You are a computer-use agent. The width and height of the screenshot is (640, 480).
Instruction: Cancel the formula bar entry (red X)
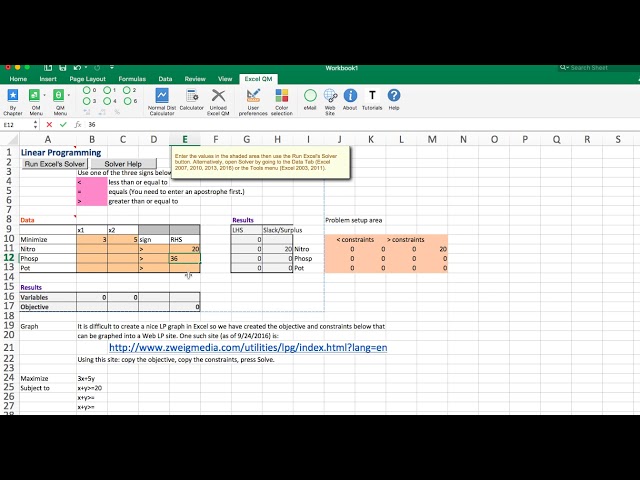point(49,124)
